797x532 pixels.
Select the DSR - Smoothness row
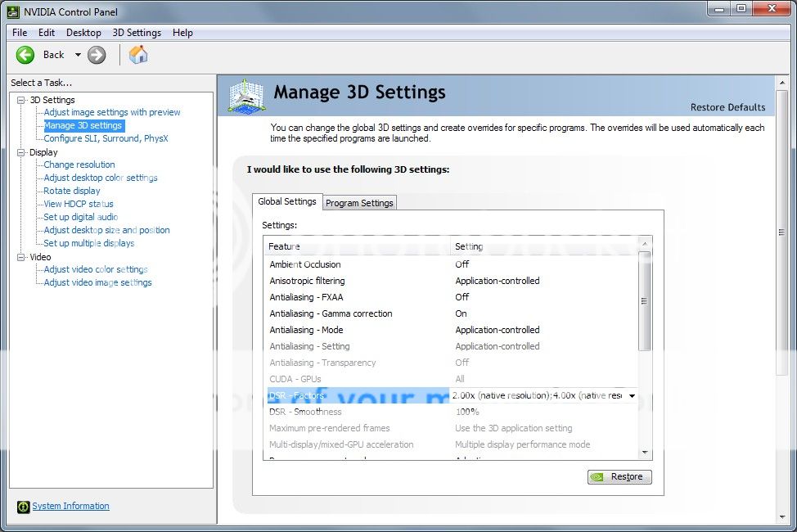453,412
